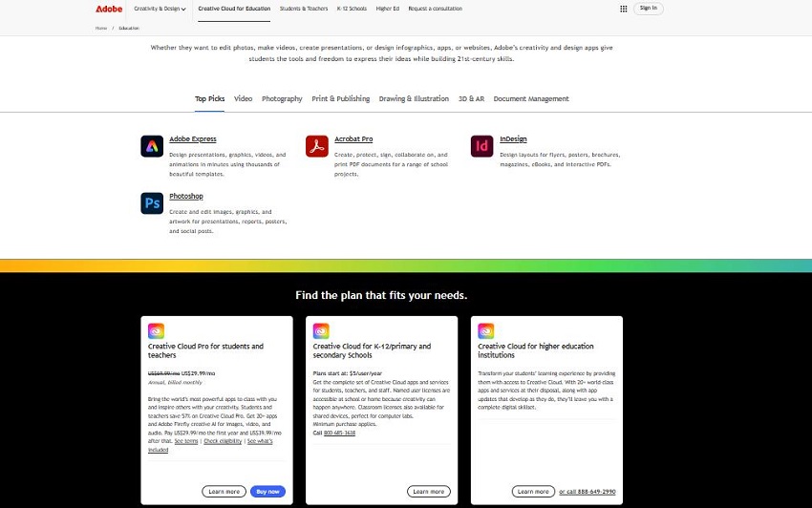Viewport: 812px width, 508px height.
Task: Open the Adobe Express title link
Action: (x=193, y=138)
